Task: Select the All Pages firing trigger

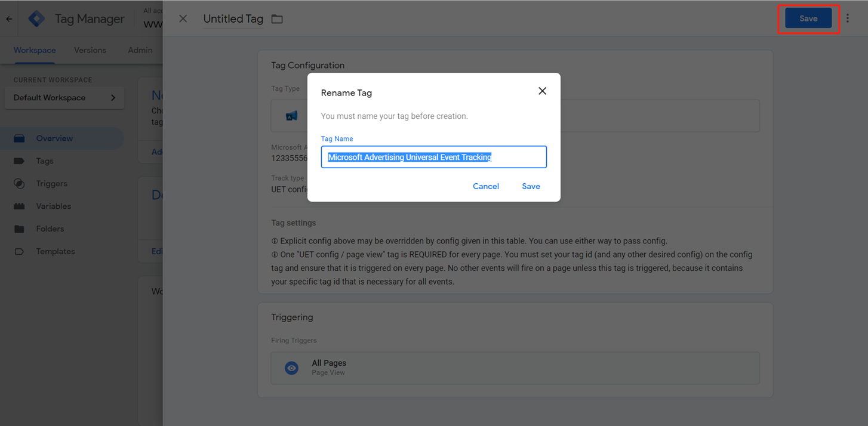Action: (x=515, y=368)
